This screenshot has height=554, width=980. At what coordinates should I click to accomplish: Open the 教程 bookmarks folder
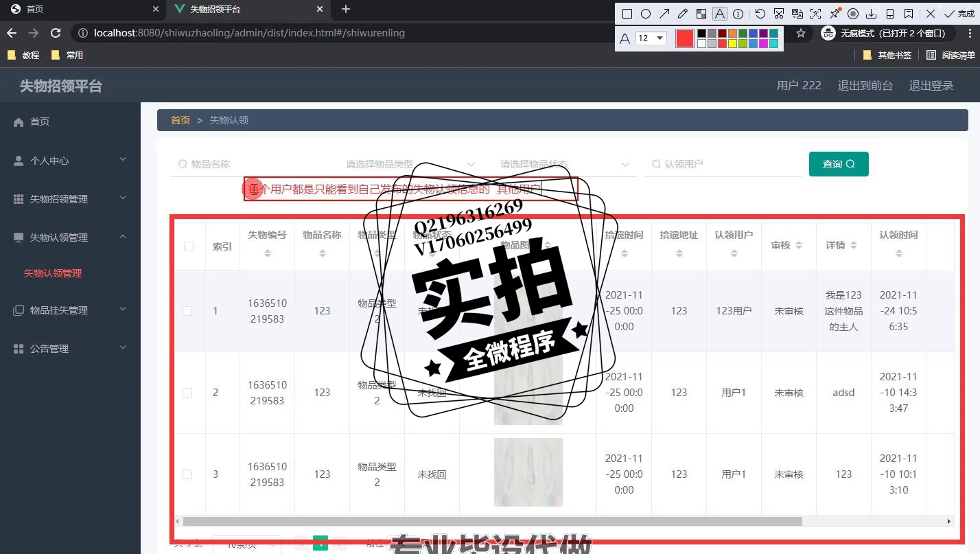pos(23,55)
